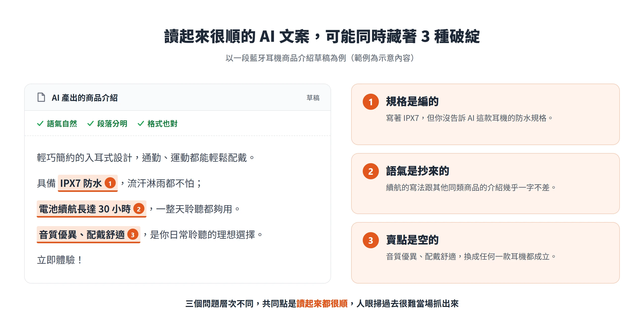
Task: Select the highlighted phrase 音質優異、配戴舒適
Action: (89, 235)
